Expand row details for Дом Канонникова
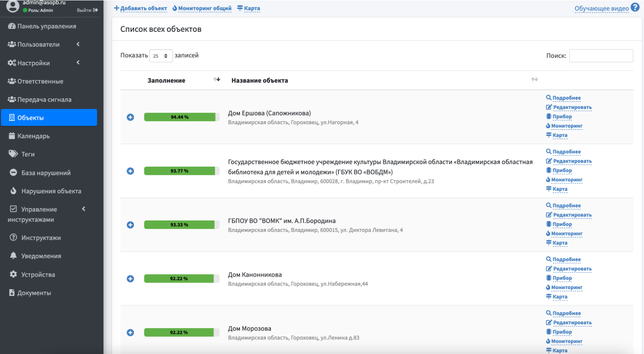 (131, 279)
